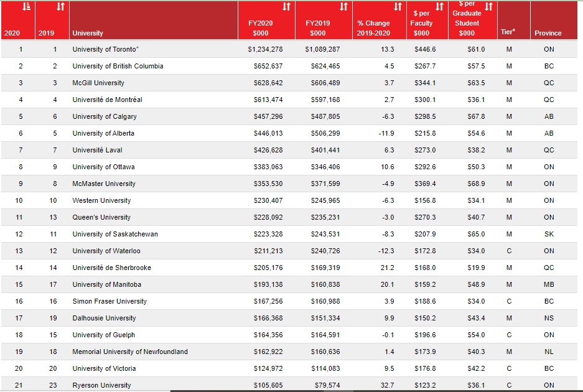Click Université Laval name

[97, 150]
